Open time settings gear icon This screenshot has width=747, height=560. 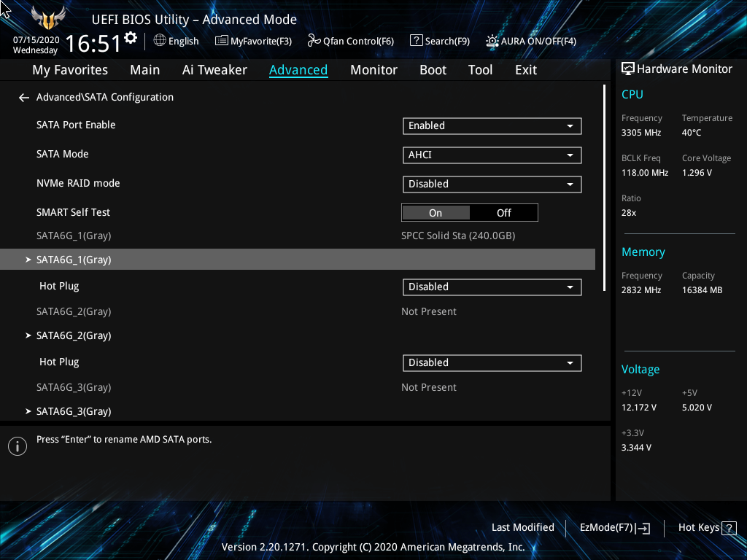click(131, 38)
